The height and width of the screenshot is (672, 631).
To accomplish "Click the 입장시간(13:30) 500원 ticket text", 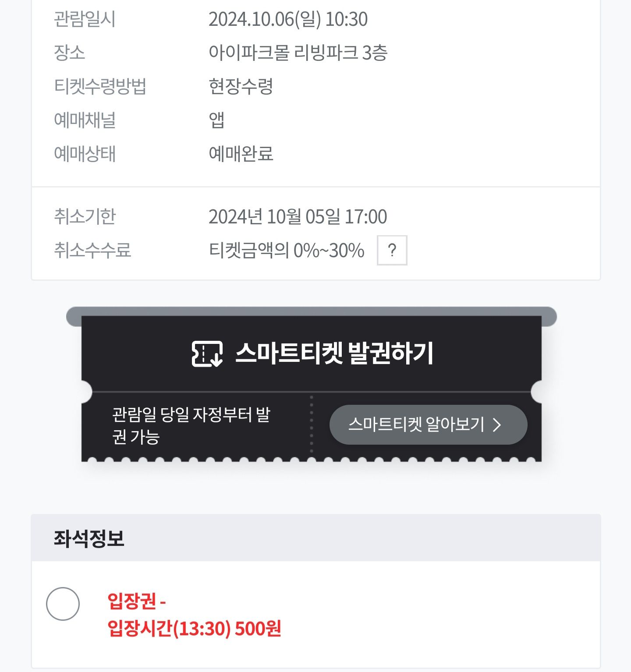I will [194, 629].
